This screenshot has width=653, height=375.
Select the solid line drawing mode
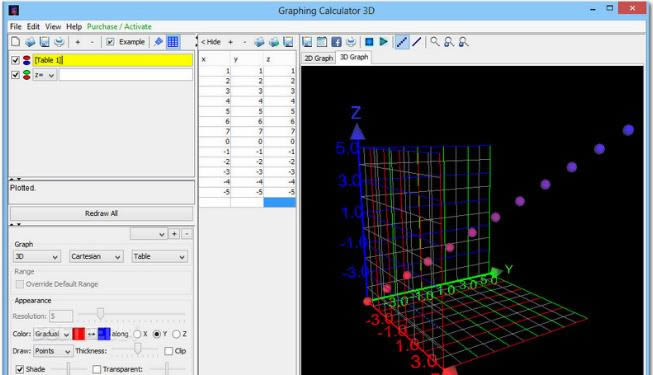(x=417, y=42)
